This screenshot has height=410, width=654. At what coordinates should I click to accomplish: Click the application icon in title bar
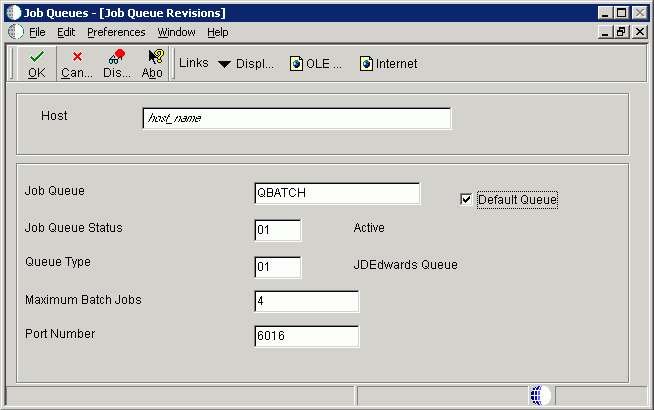14,13
